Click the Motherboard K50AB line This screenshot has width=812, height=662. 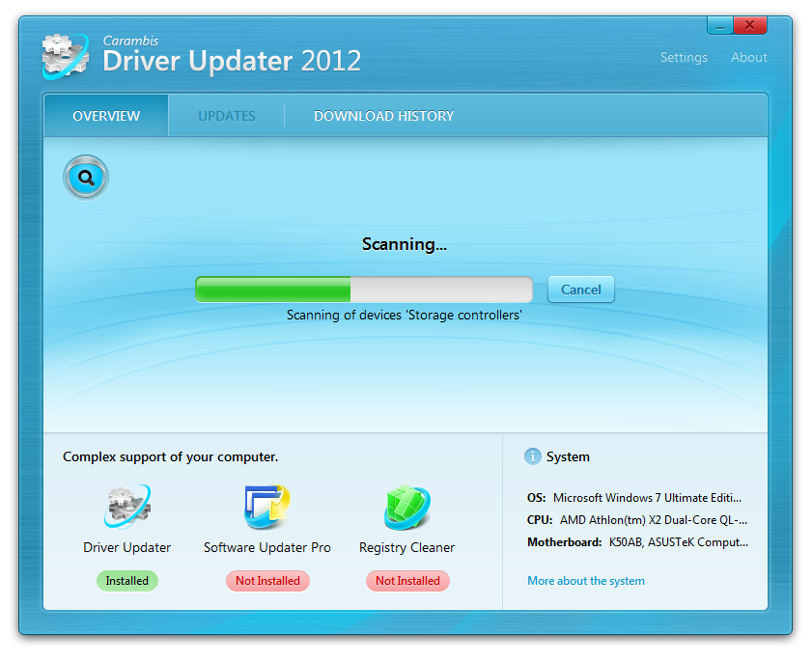[637, 542]
